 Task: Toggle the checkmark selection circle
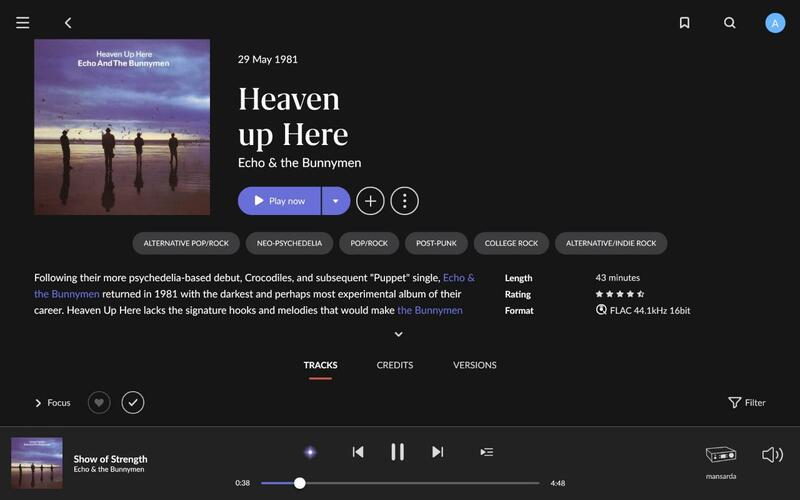point(133,402)
